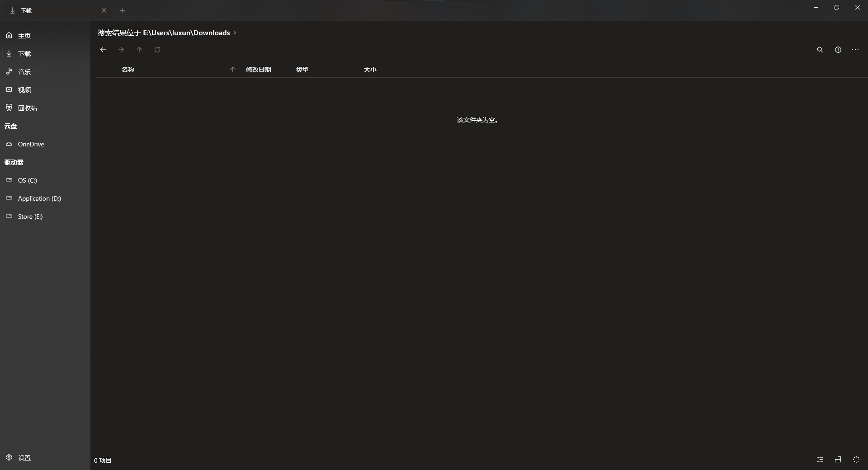Open the 回收站 (Recycle Bin)
This screenshot has height=470, width=868.
28,108
